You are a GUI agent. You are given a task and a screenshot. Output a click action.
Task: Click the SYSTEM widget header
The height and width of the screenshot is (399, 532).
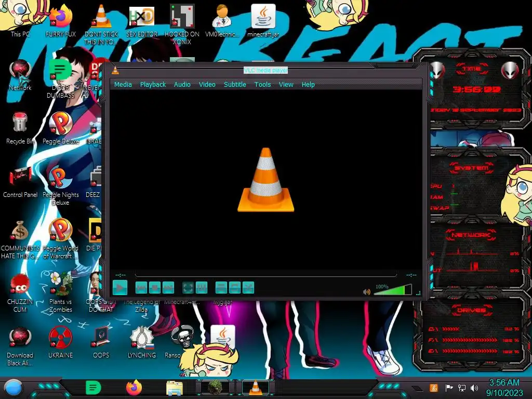472,168
